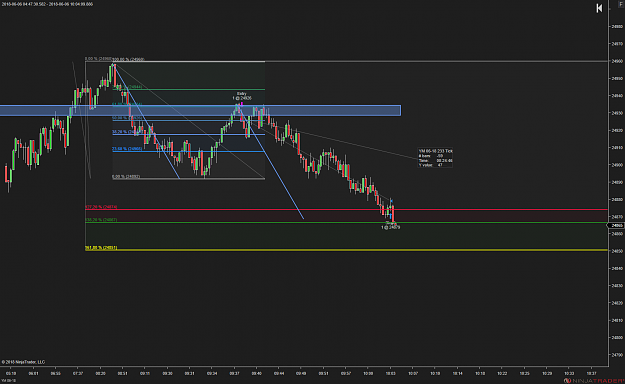The height and width of the screenshot is (384, 625).
Task: Select the 23.60 % Fibonacci retracement label
Action: 127,149
